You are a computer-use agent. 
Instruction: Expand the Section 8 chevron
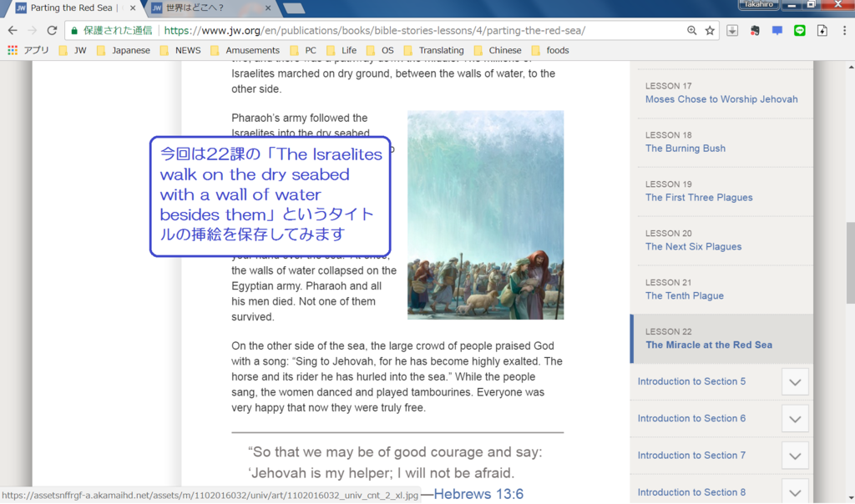[x=795, y=491]
